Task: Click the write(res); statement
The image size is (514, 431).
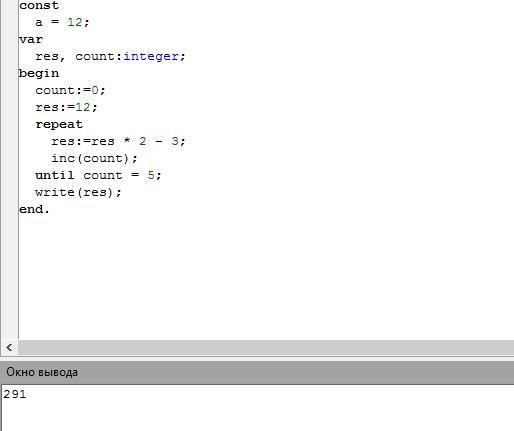Action: (78, 192)
